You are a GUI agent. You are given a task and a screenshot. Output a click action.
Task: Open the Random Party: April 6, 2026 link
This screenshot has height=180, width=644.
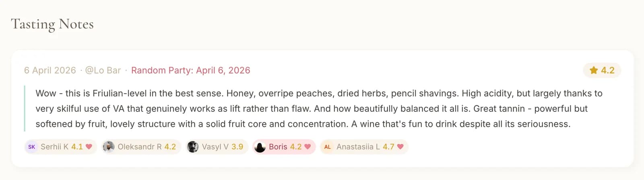coord(190,70)
